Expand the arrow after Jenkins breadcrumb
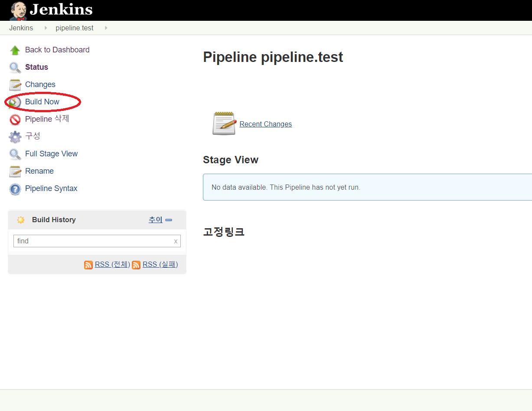This screenshot has width=532, height=411. click(46, 28)
